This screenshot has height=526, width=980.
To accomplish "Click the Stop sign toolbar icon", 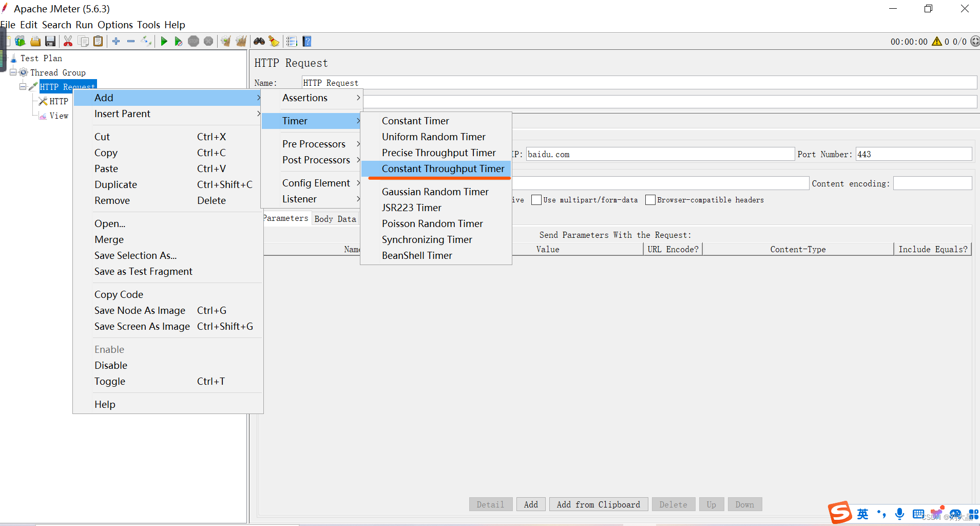I will 194,41.
